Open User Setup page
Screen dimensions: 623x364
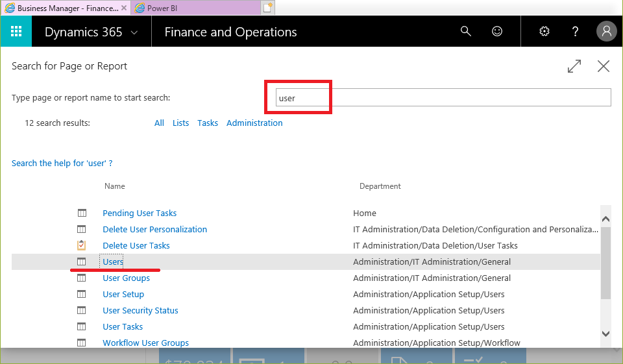tap(123, 295)
